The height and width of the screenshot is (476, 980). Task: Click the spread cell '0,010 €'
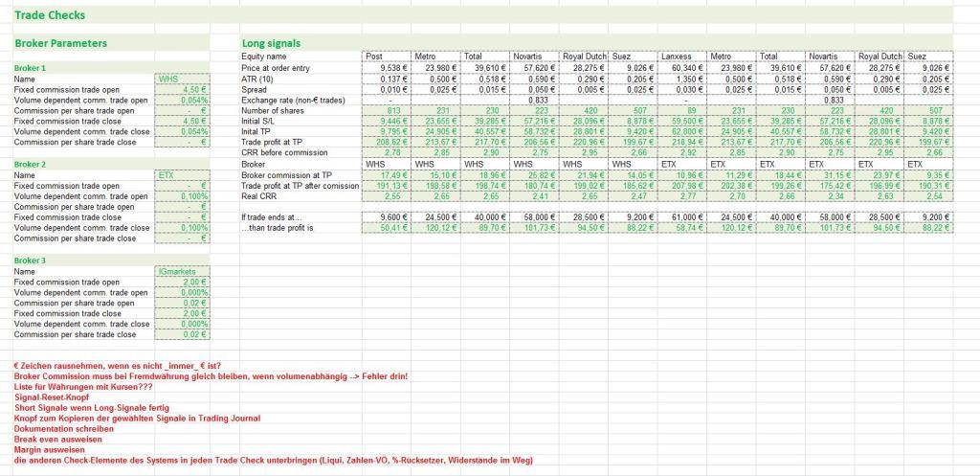(387, 89)
